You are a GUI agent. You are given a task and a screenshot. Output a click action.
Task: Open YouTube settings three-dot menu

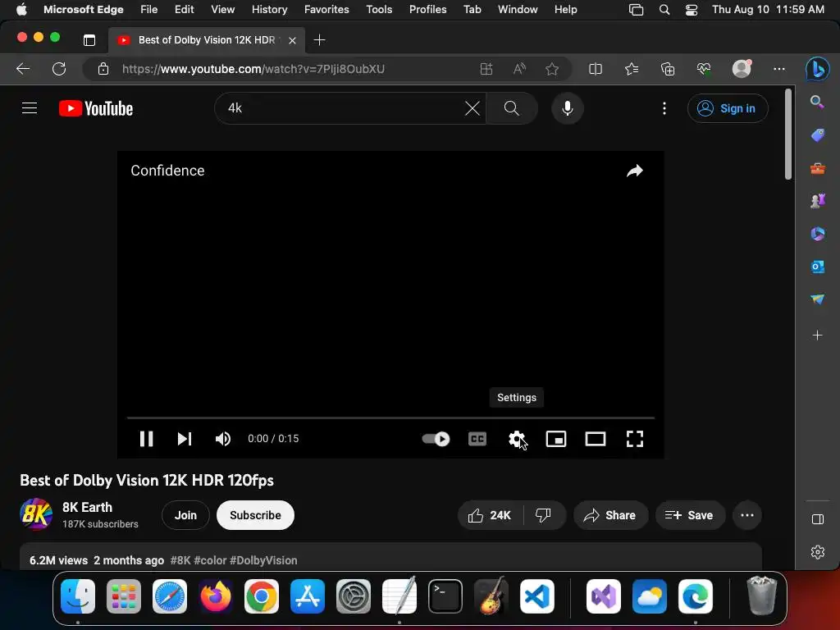pos(664,108)
